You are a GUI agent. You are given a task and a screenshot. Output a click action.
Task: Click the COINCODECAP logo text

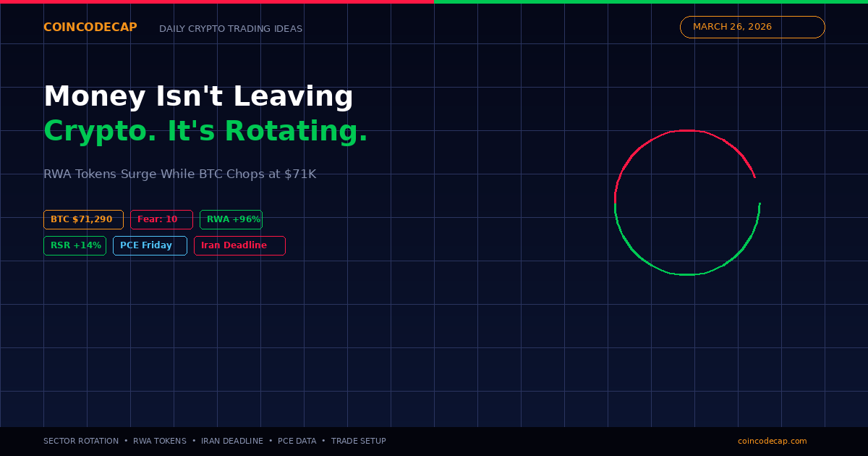[x=90, y=28]
